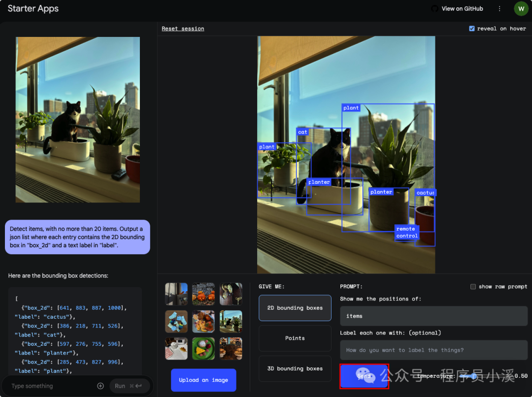Click the Upload an image button
Screen dimensions: 532x397
click(203, 380)
